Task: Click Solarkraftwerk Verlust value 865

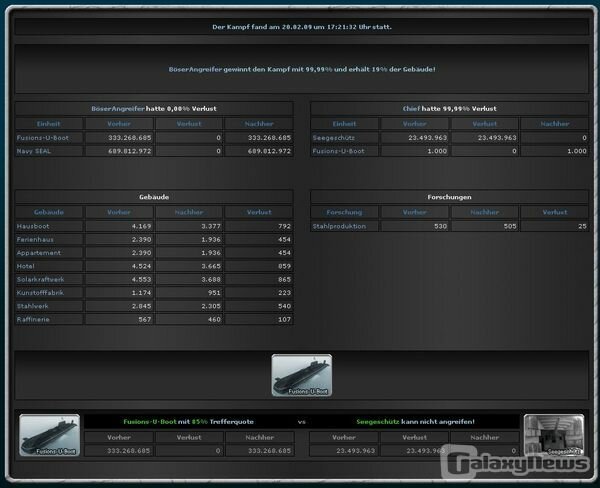Action: (x=284, y=279)
